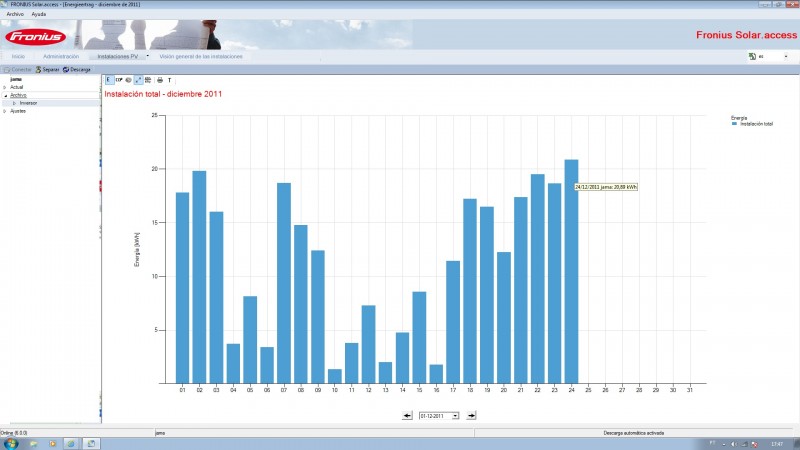Image resolution: width=800 pixels, height=450 pixels.
Task: Click the 'T' text toolbar icon
Action: point(169,80)
